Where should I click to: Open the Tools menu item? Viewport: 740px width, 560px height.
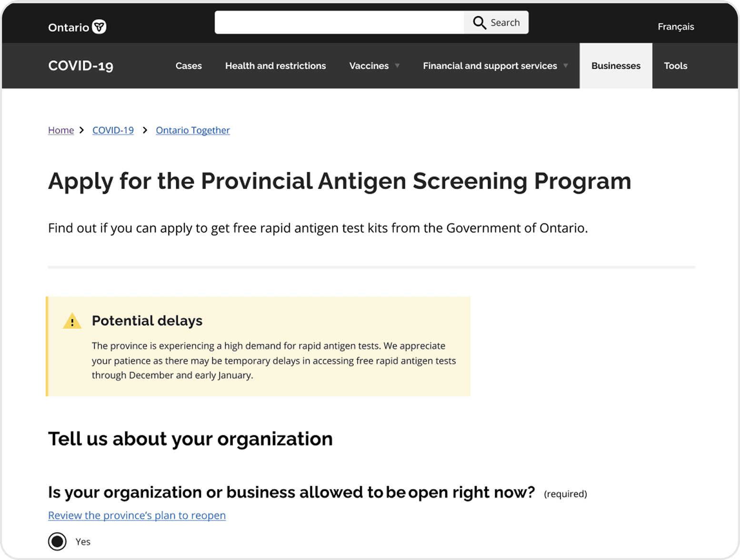[x=676, y=66]
